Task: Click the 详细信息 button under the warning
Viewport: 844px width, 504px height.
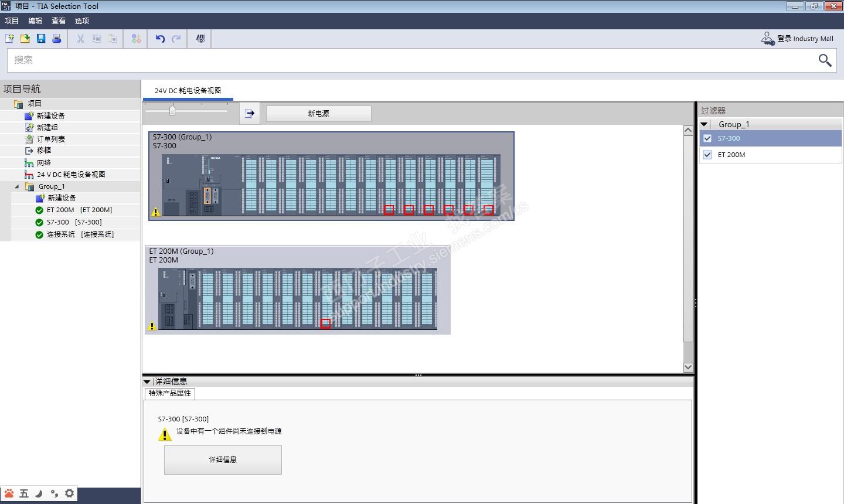Action: coord(223,460)
